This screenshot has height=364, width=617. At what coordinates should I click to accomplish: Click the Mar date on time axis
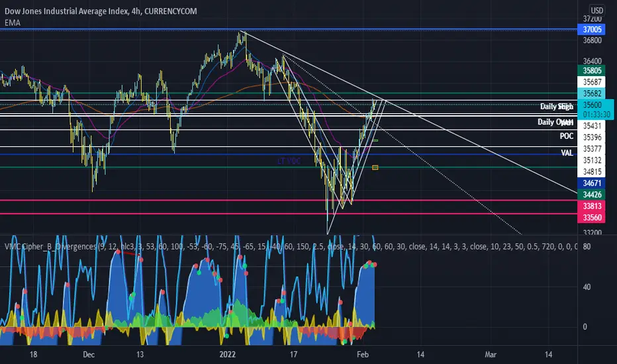tap(491, 355)
